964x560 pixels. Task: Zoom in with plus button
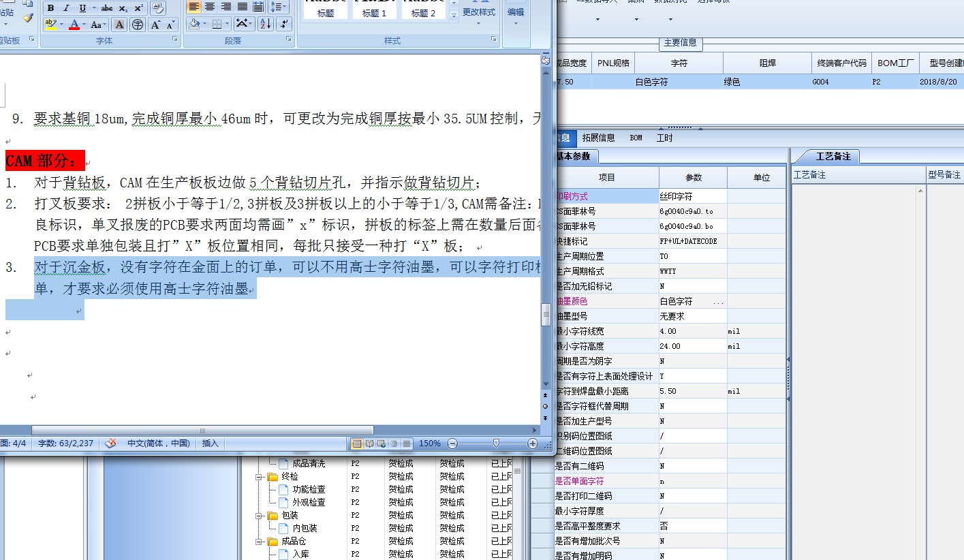point(533,444)
